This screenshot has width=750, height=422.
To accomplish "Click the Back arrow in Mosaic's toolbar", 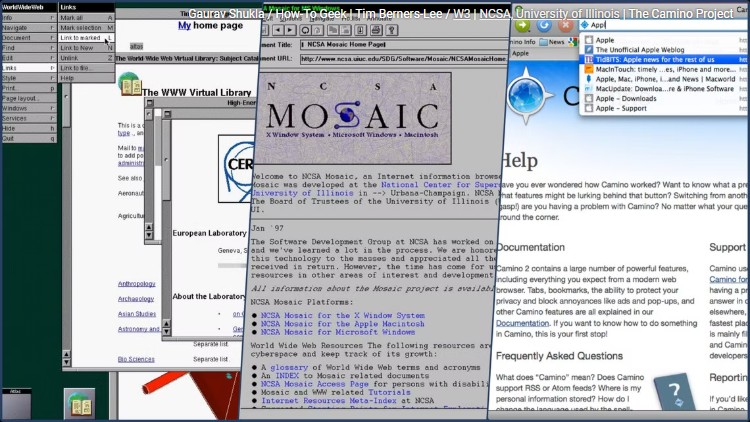I will pos(278,30).
